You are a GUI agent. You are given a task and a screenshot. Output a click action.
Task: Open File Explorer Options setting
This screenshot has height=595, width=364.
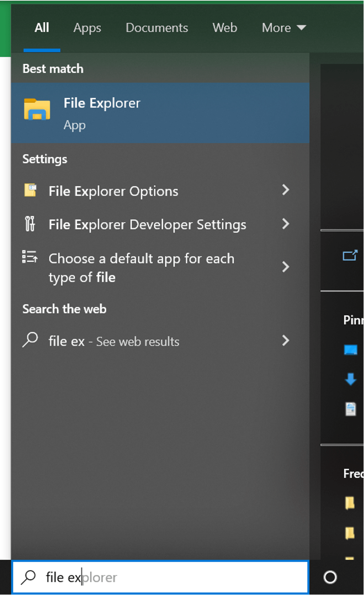160,191
